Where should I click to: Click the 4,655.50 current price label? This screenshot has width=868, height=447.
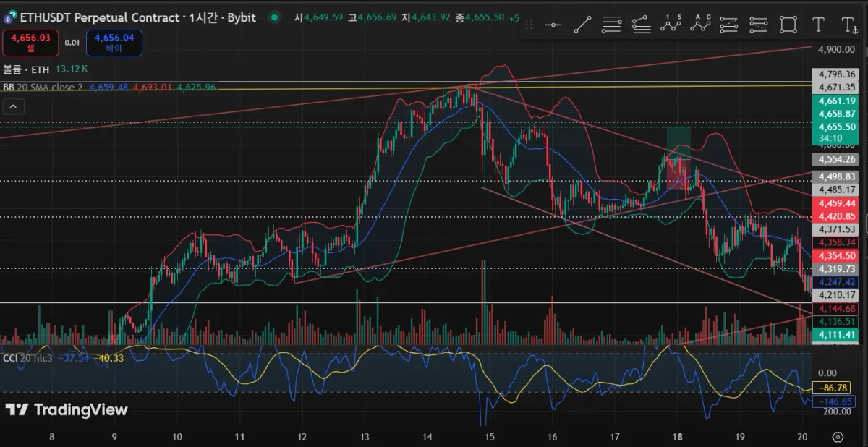click(x=837, y=126)
